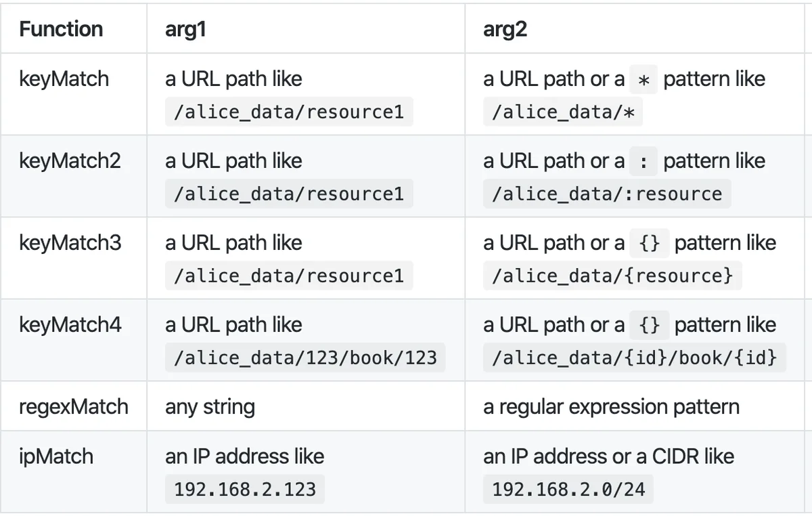Screen dimensions: 812x516
Task: Click the colon pattern code in keyMatch2 row
Action: pos(644,162)
